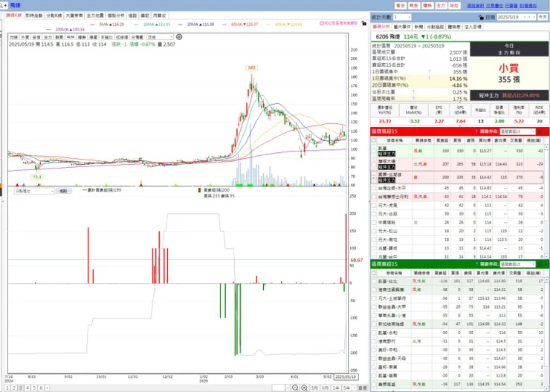Switch to the 新聞 tab
The image size is (550, 392).
418,27
